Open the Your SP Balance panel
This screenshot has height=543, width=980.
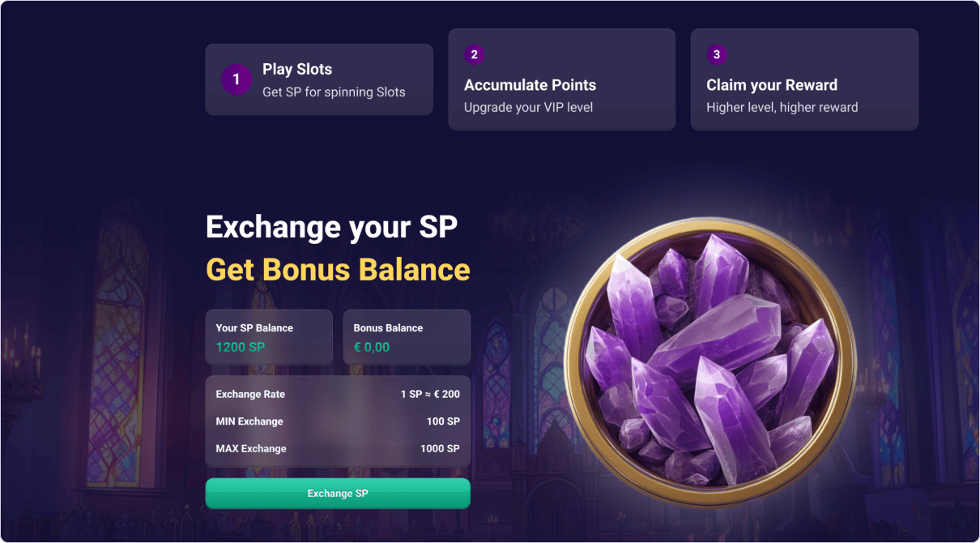[269, 336]
